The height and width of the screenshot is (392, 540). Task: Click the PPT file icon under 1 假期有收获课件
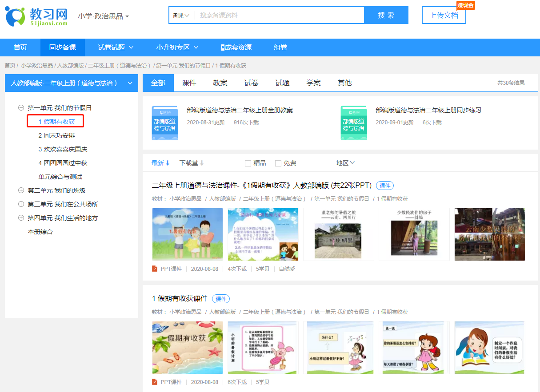click(x=155, y=382)
